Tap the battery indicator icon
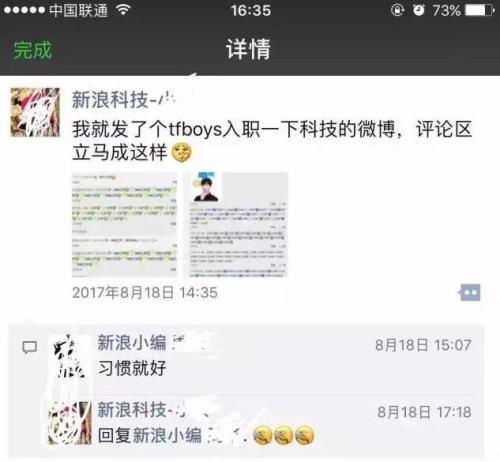 pyautogui.click(x=480, y=10)
